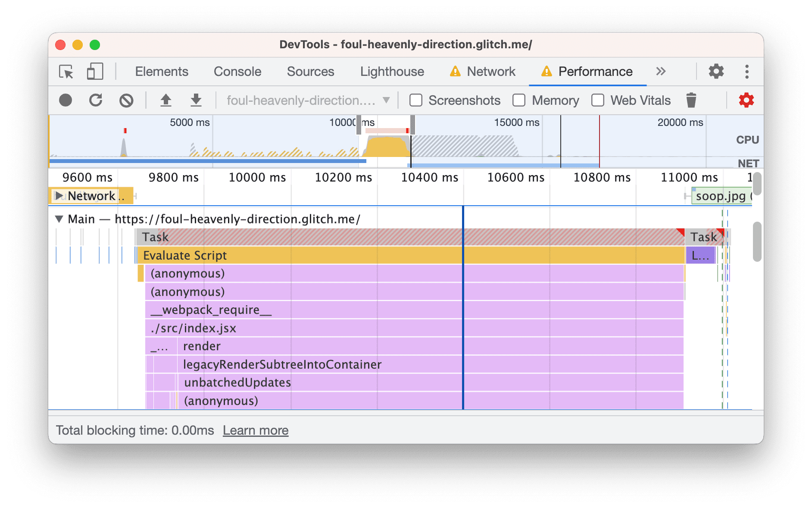Enable the Memory checkbox

[x=519, y=100]
